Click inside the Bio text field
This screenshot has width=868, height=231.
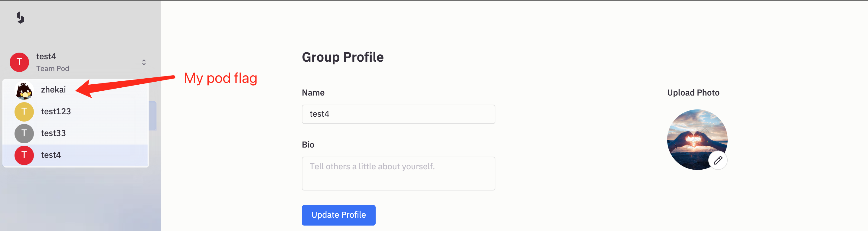pyautogui.click(x=398, y=174)
